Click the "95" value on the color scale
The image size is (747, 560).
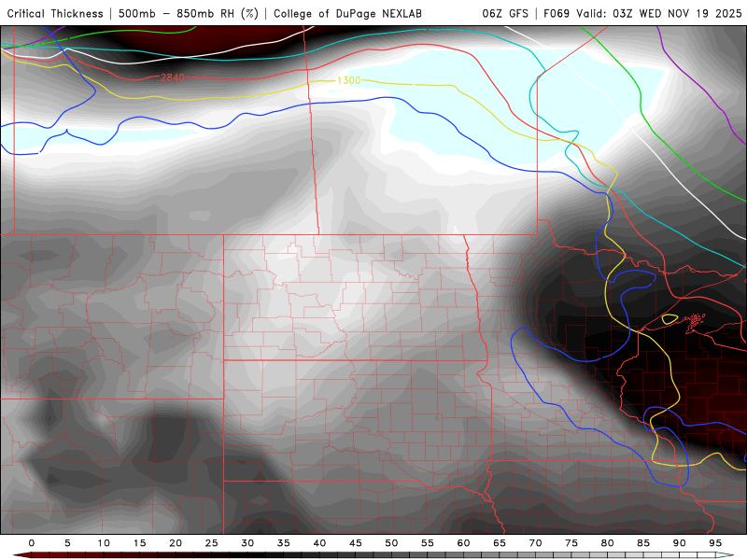(x=715, y=543)
